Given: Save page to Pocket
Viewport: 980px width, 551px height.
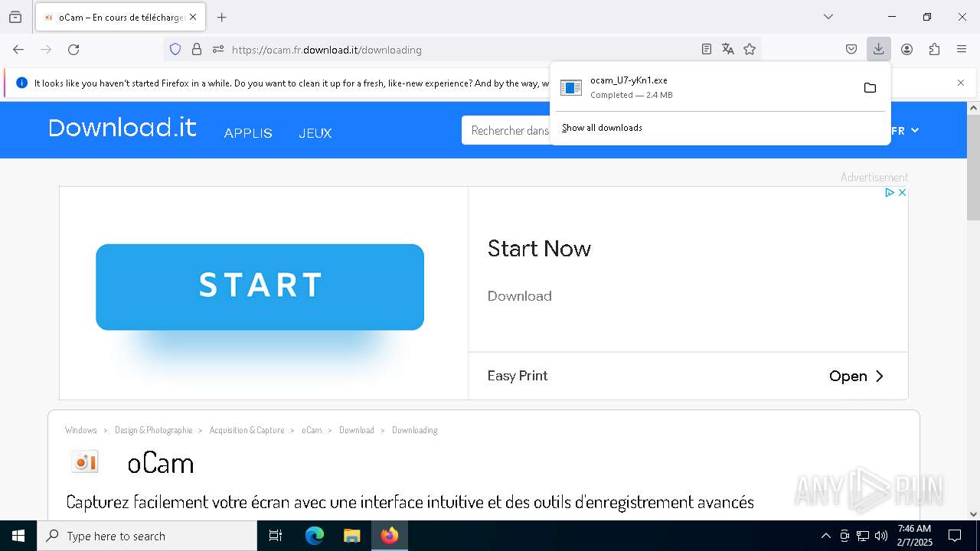Looking at the screenshot, I should tap(851, 50).
